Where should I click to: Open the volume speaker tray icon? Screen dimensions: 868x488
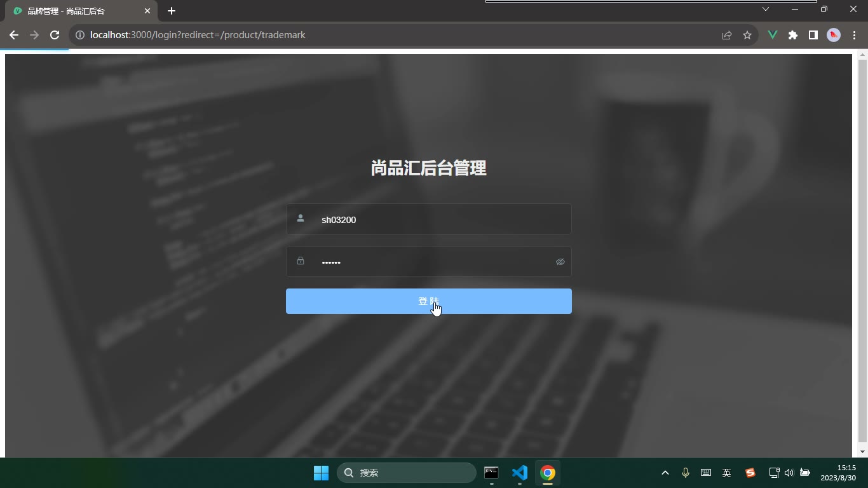(x=789, y=473)
